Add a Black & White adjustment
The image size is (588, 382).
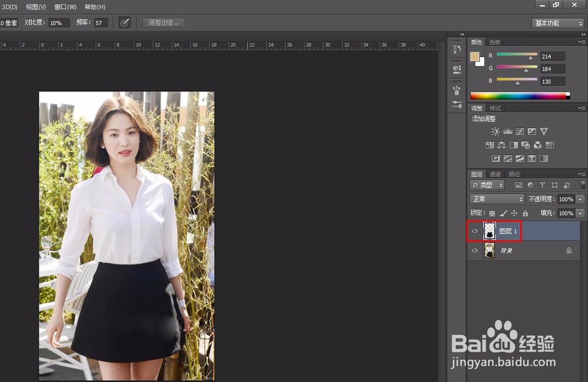tap(514, 145)
